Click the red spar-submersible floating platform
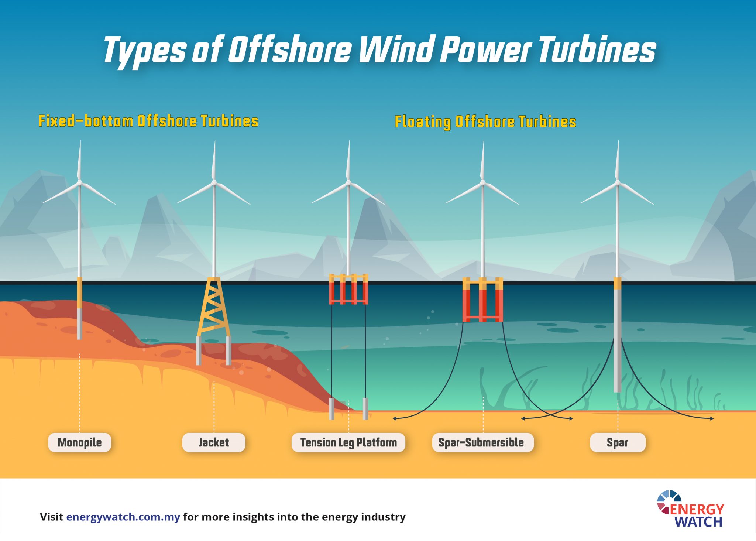Image resolution: width=756 pixels, height=541 pixels. click(x=483, y=299)
